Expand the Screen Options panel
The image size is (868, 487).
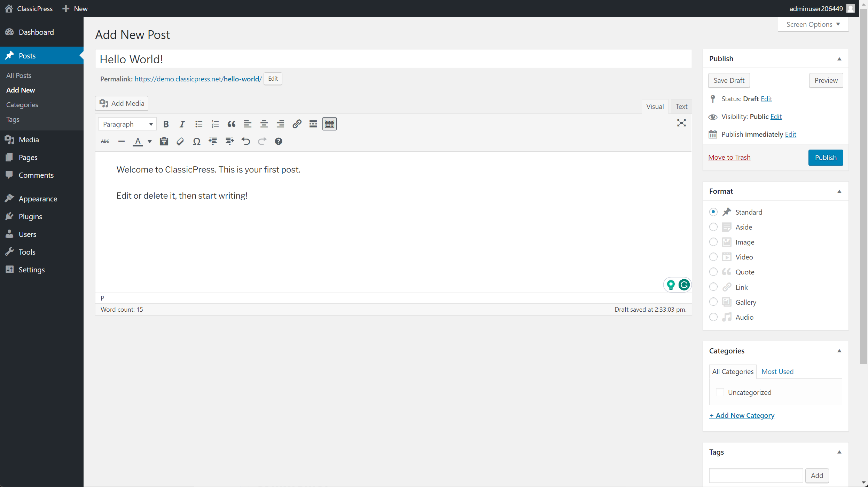coord(813,24)
